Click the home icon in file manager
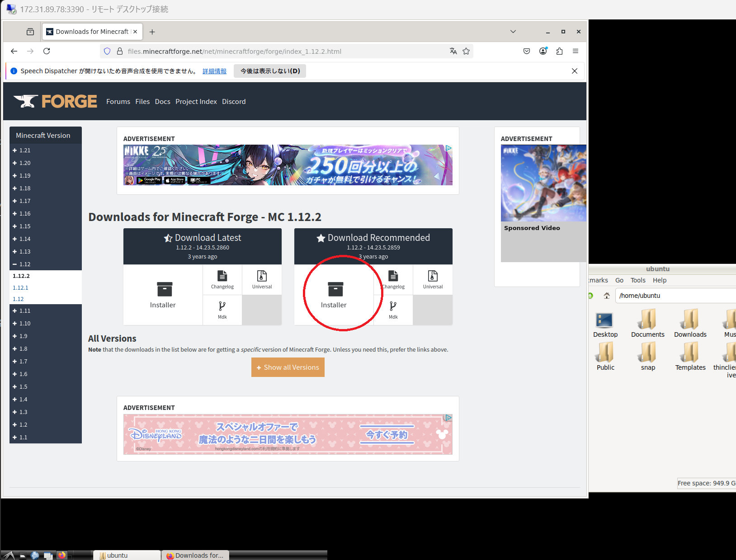 pos(607,296)
